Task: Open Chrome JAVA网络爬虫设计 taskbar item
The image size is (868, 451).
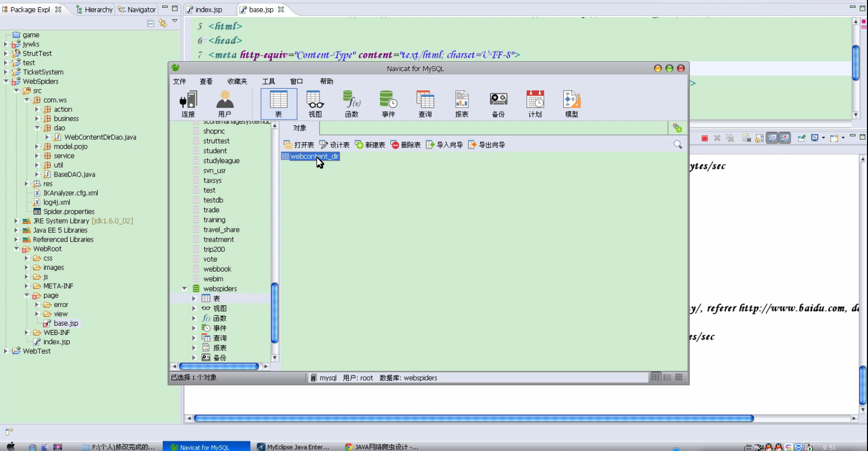Action: pyautogui.click(x=382, y=447)
